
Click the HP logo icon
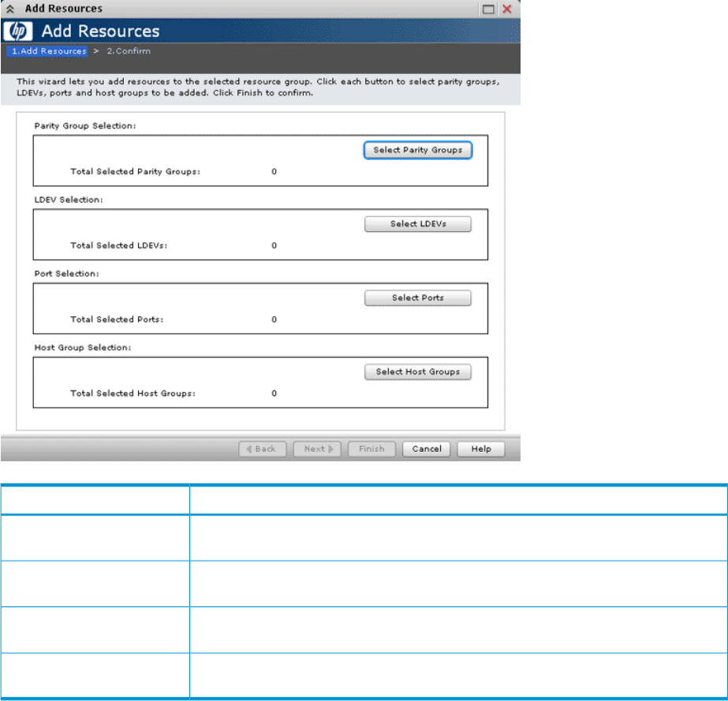(17, 31)
